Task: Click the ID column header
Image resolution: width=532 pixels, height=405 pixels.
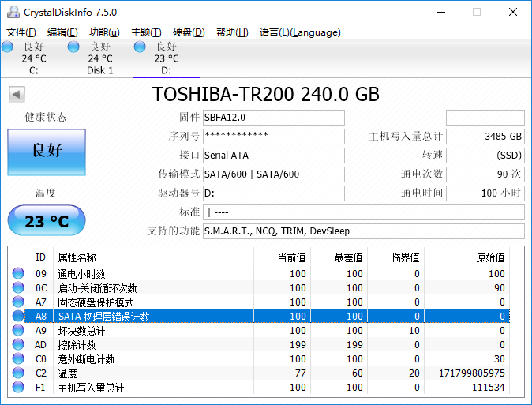Action: (x=40, y=257)
